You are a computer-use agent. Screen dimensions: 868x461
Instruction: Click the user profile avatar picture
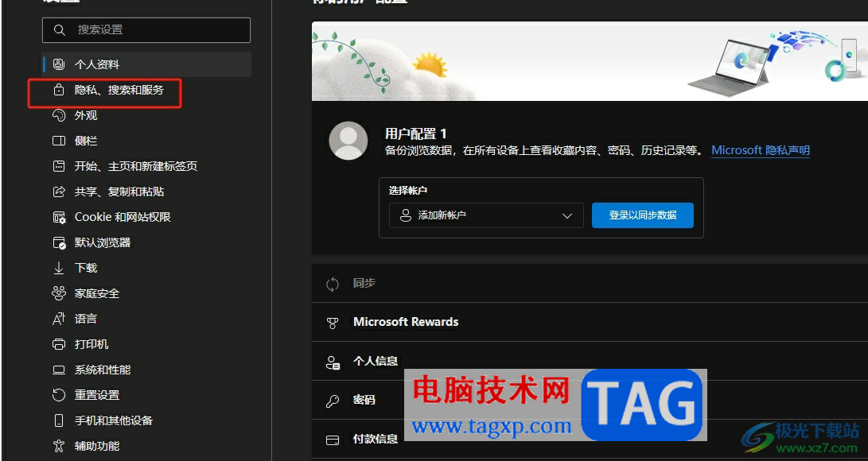point(348,141)
